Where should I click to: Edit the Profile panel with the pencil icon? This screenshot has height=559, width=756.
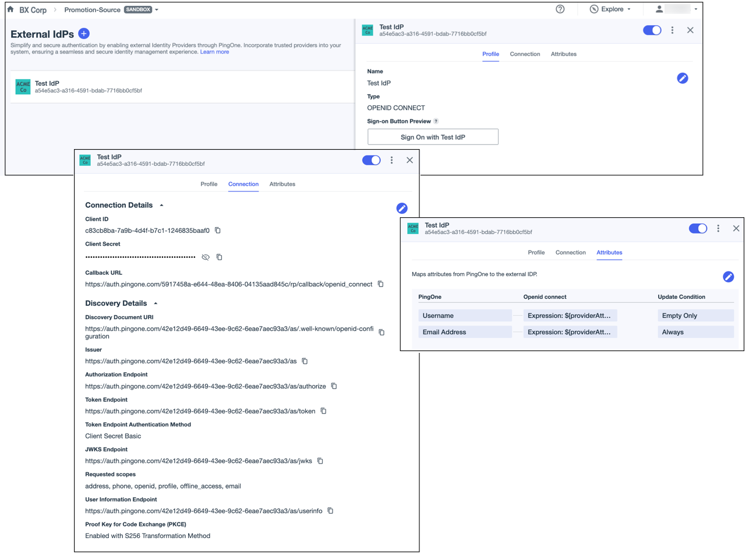pyautogui.click(x=683, y=78)
